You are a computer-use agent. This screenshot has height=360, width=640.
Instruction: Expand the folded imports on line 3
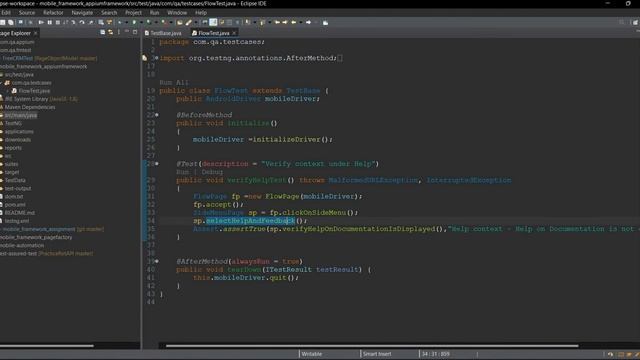157,58
